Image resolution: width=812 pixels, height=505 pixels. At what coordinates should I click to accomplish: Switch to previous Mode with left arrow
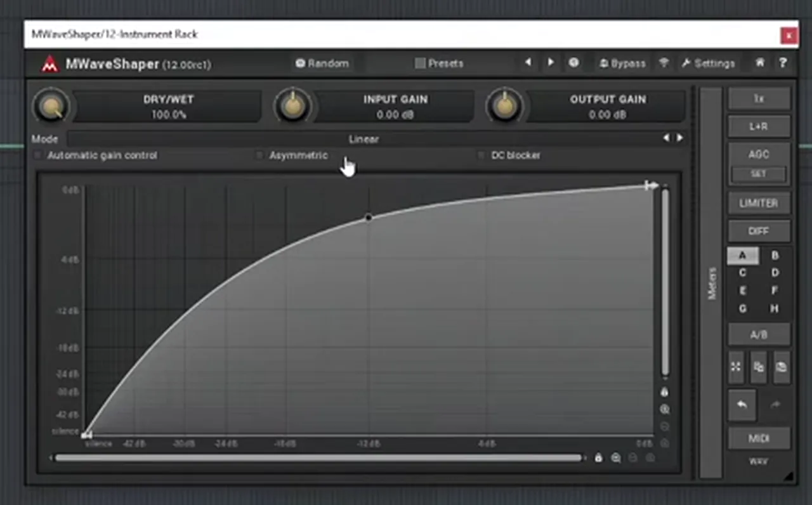click(667, 138)
